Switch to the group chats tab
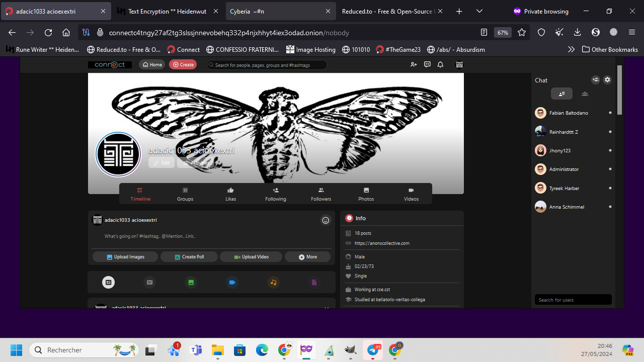Image resolution: width=644 pixels, height=362 pixels. click(585, 94)
